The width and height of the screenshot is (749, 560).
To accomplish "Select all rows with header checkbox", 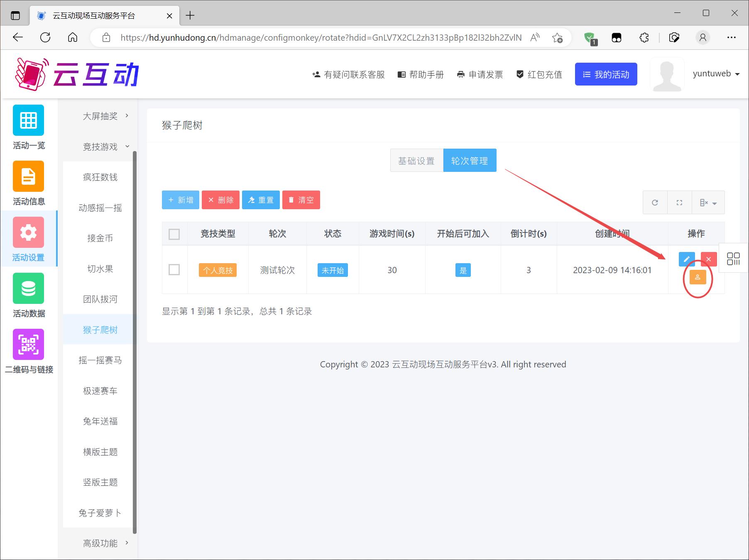I will [174, 234].
